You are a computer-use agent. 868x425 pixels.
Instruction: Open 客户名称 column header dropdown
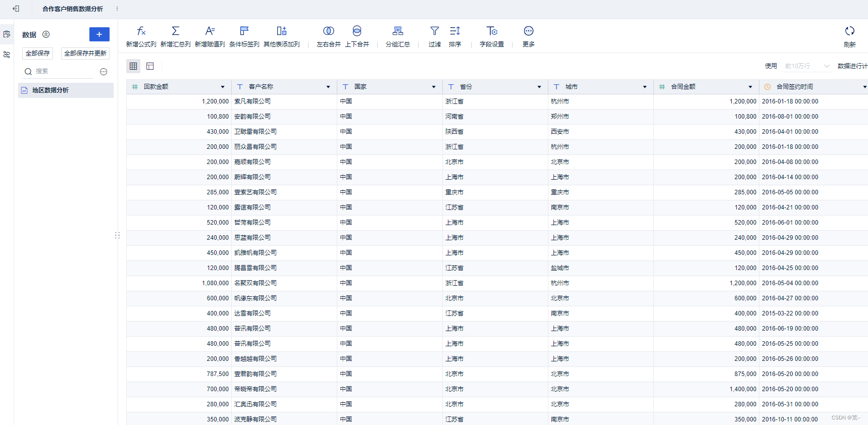[x=328, y=87]
